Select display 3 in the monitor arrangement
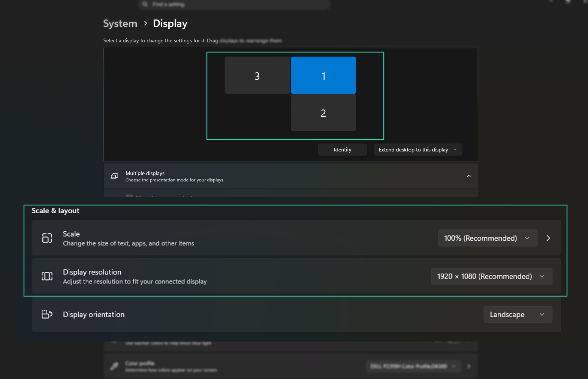 pos(257,75)
